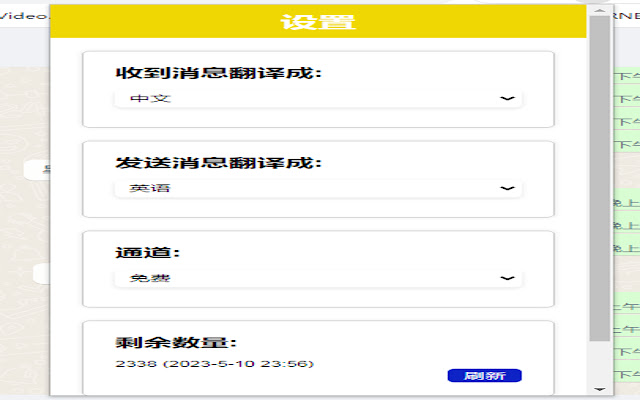This screenshot has height=400, width=640.
Task: Click the scrollbar up arrow of settings panel
Action: click(600, 11)
